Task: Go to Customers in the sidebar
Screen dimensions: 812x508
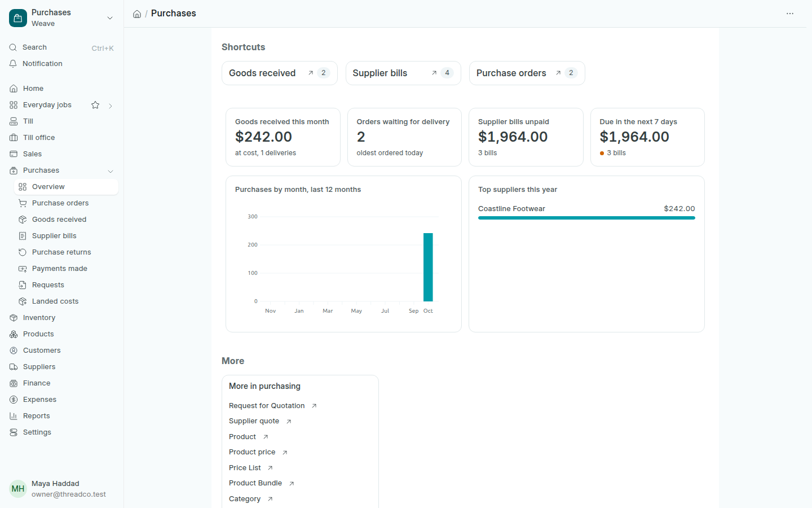Action: 61,351
